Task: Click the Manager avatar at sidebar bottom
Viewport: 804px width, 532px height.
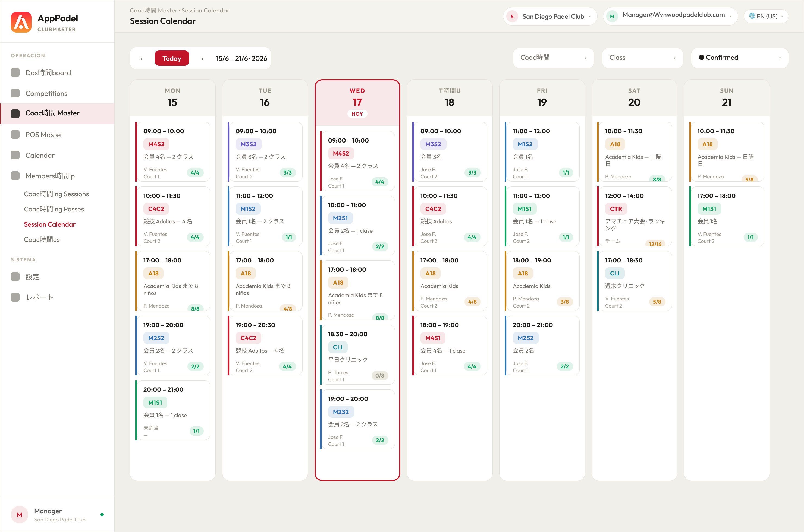Action: [19, 515]
